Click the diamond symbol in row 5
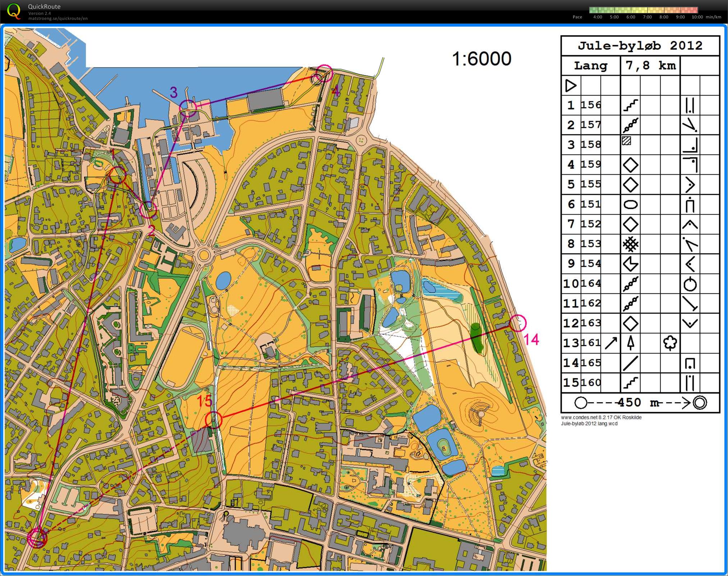This screenshot has height=576, width=728. click(631, 185)
